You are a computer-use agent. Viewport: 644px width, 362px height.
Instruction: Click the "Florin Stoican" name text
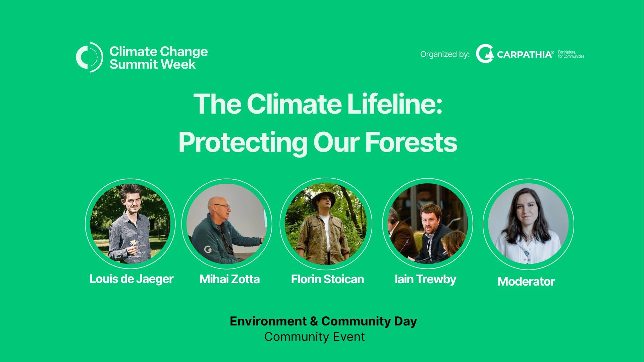pyautogui.click(x=327, y=279)
